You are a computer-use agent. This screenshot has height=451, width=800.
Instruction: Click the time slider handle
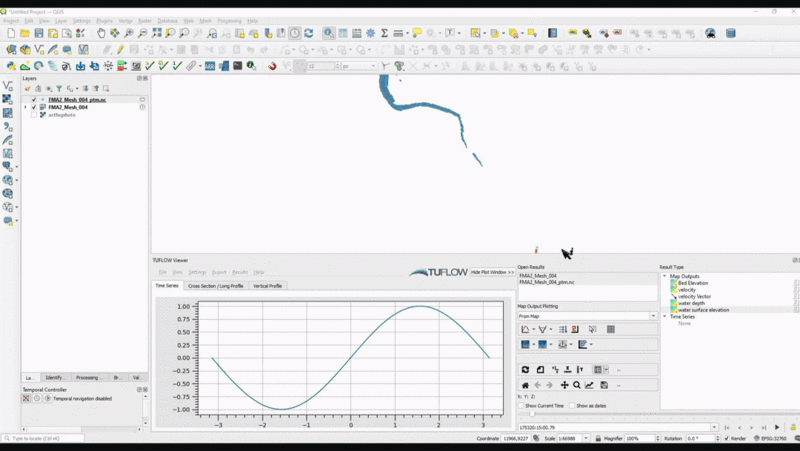tap(532, 414)
